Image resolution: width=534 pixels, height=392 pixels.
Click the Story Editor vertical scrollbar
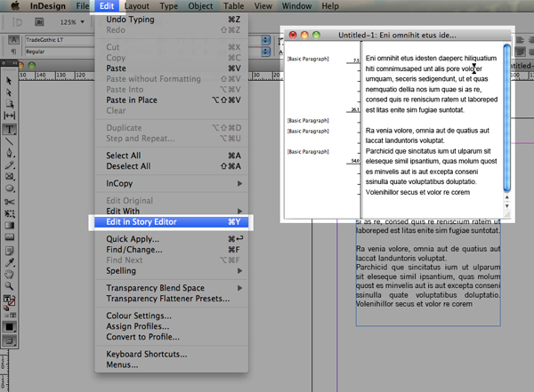click(x=506, y=117)
